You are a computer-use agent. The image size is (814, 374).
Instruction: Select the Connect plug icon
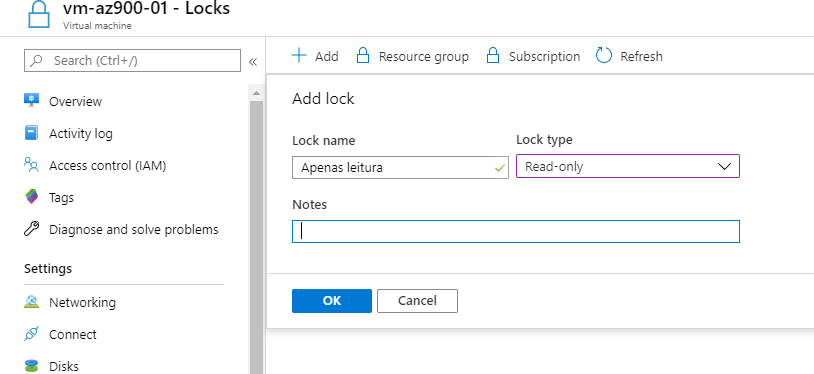point(32,334)
